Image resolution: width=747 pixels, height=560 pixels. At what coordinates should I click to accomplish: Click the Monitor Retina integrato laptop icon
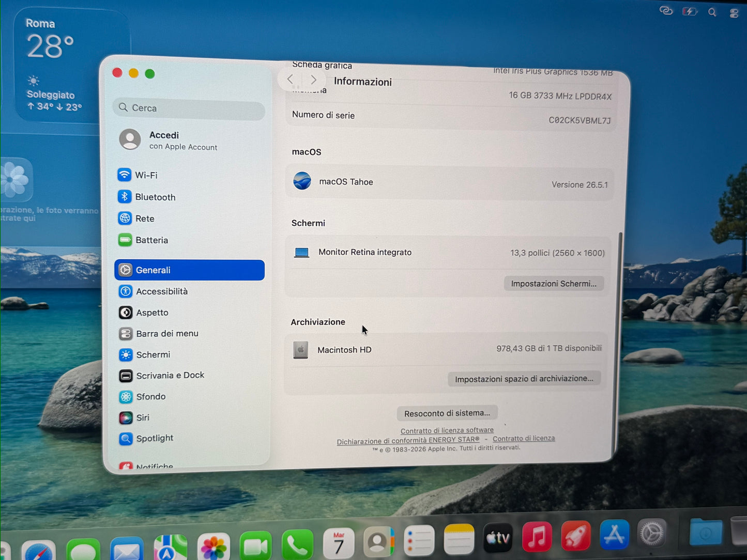click(301, 252)
